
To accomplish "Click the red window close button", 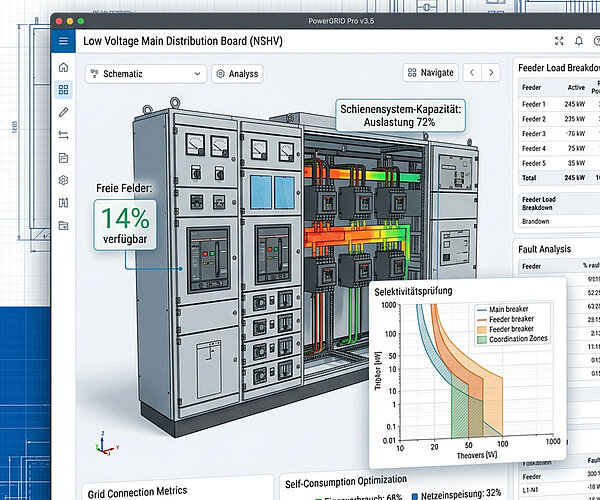I will coord(59,21).
